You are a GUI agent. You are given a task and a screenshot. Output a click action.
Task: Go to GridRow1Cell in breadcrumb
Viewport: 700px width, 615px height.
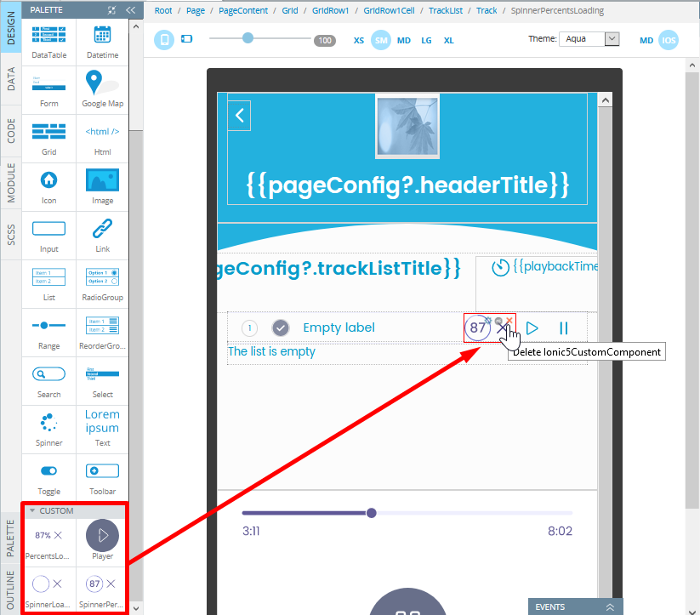click(389, 10)
